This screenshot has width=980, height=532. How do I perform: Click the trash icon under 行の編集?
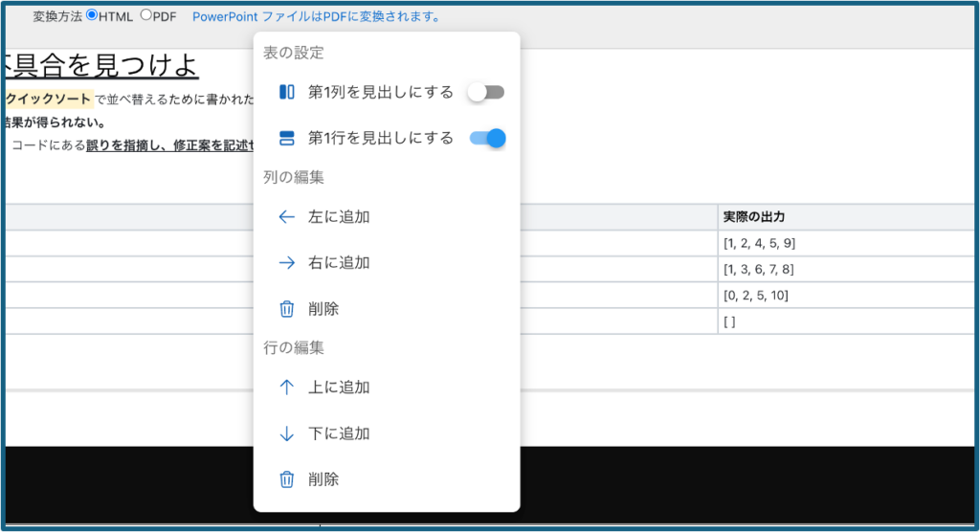[287, 479]
